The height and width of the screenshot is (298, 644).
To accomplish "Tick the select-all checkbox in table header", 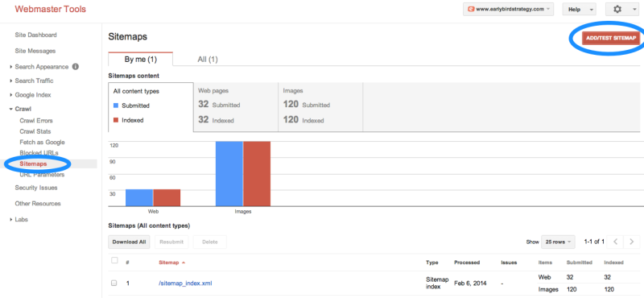I will pyautogui.click(x=114, y=260).
